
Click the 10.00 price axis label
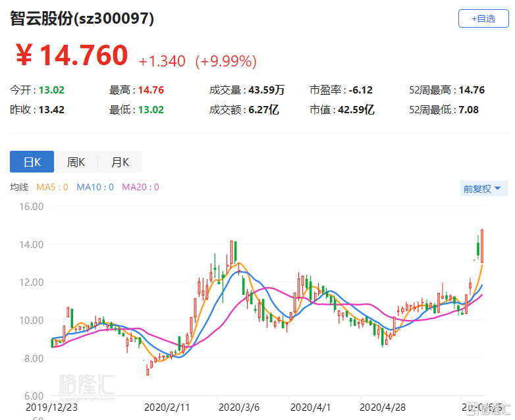(x=31, y=321)
